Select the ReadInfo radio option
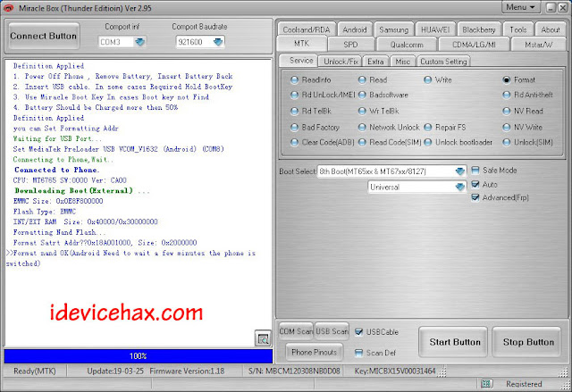This screenshot has height=392, width=572. point(294,79)
